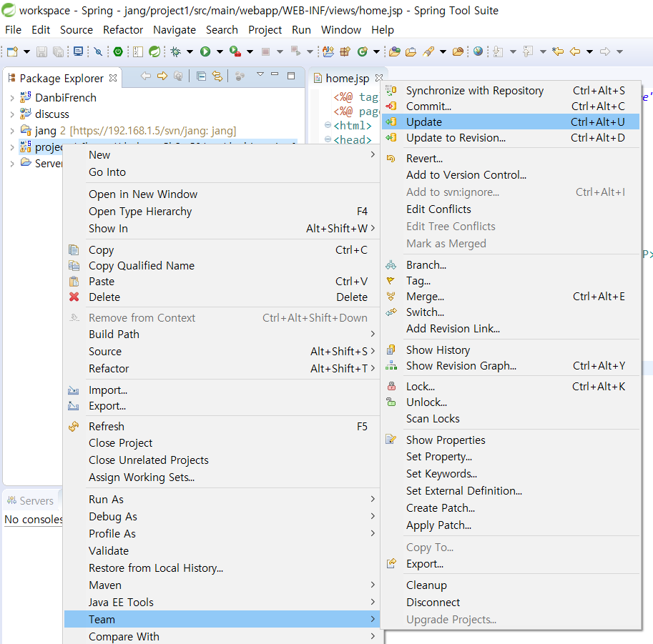Expand the DanbiFrench project tree node
Screen dimensions: 653x644
12,98
